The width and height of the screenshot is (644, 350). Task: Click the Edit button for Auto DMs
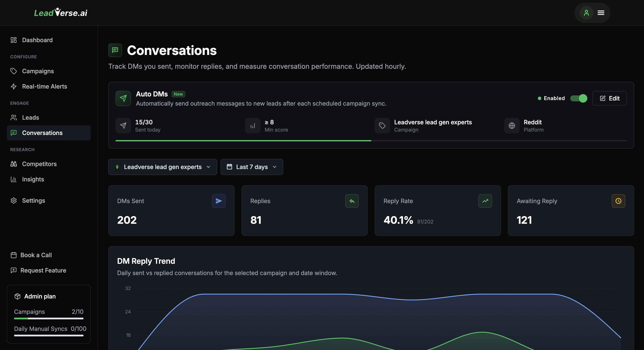click(x=609, y=98)
